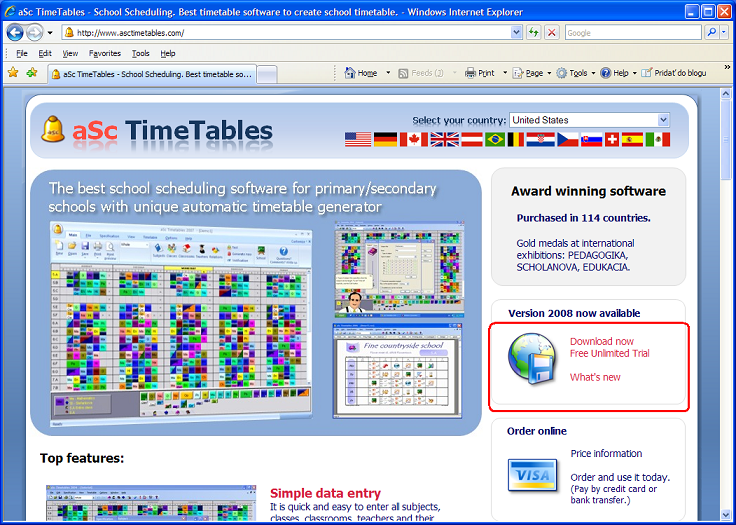Choose the United Kingdom flag

click(442, 140)
